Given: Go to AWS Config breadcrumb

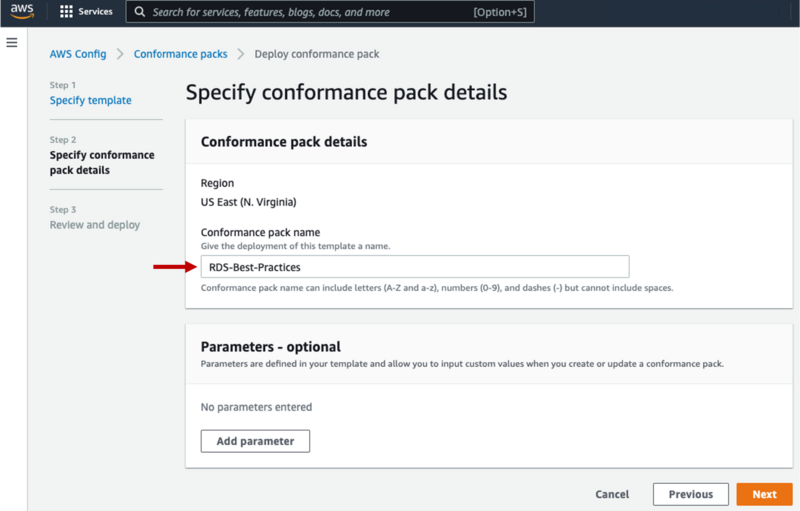Looking at the screenshot, I should [77, 54].
